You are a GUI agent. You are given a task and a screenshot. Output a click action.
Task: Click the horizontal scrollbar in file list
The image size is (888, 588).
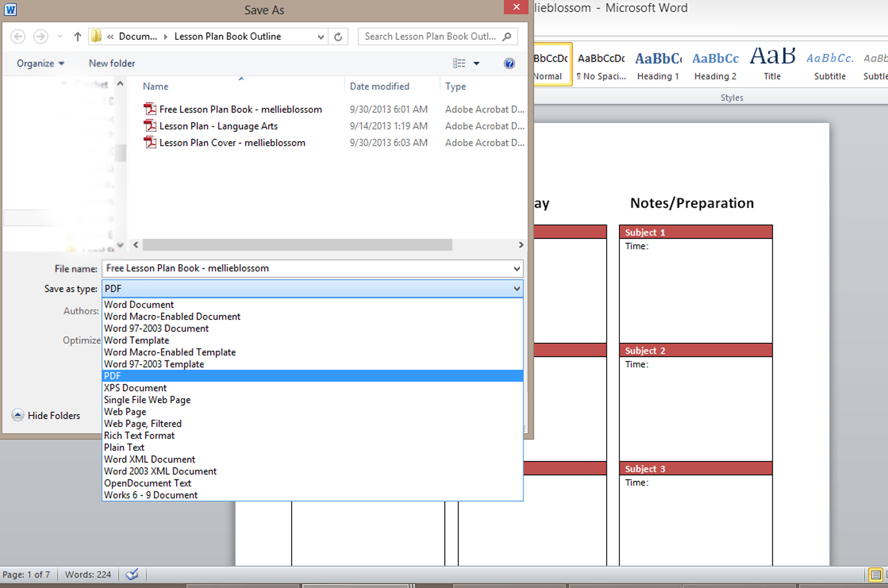pyautogui.click(x=298, y=245)
